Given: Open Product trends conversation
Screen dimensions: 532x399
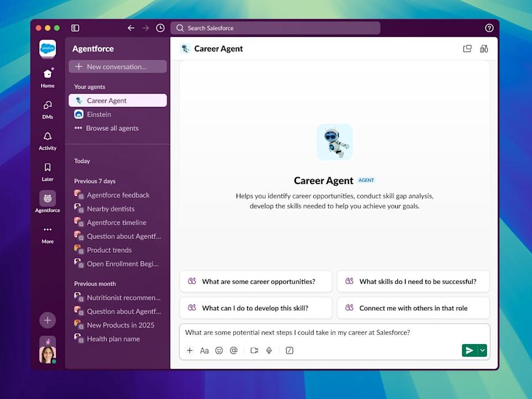Looking at the screenshot, I should point(117,250).
